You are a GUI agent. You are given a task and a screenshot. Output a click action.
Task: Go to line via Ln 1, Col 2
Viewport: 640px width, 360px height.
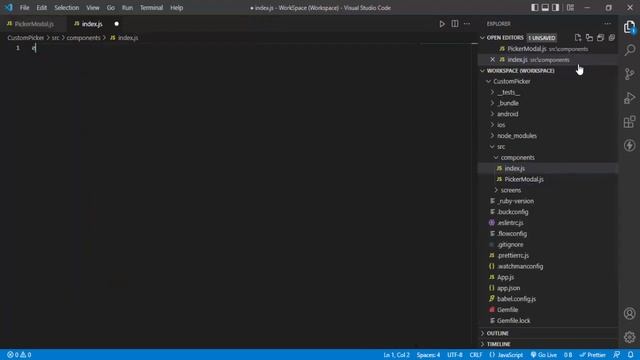tap(396, 355)
